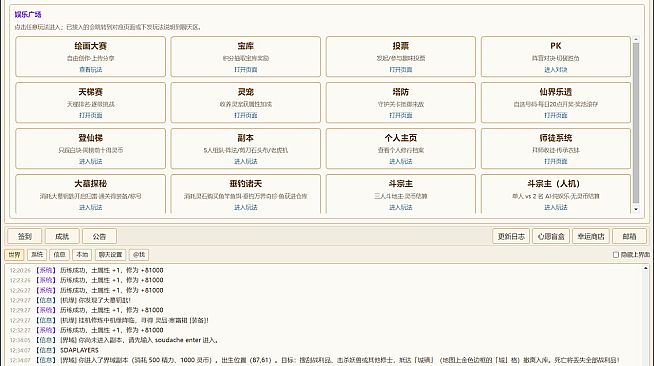
Task: Click the chat log scrollbar up arrow
Action: pyautogui.click(x=646, y=268)
